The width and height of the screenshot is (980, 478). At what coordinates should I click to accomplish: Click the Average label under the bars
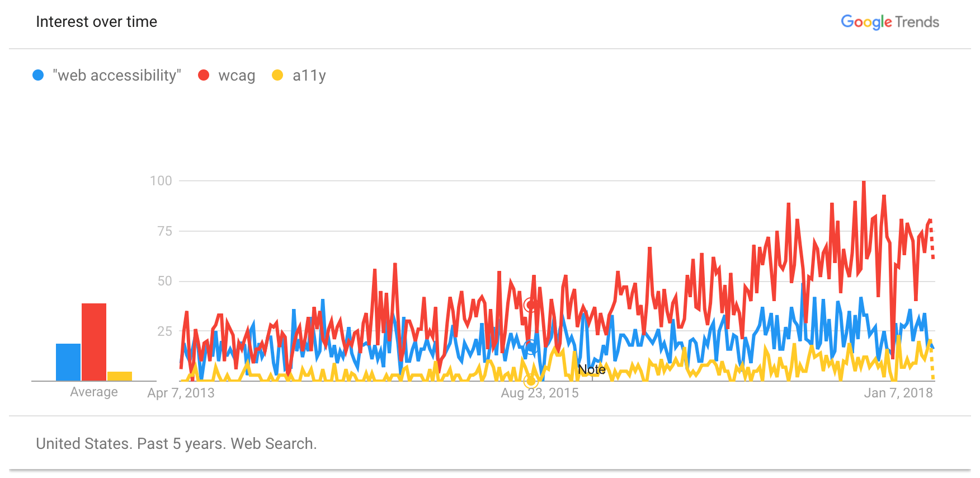(x=94, y=392)
